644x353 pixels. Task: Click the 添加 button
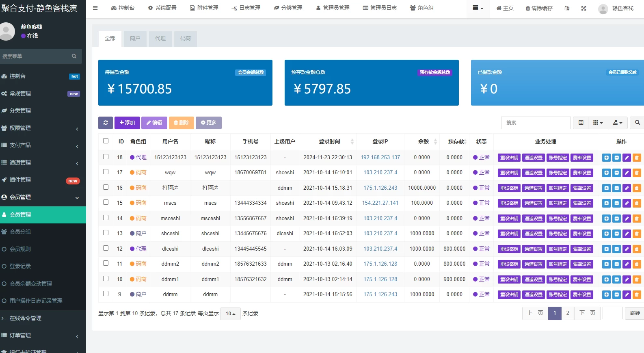click(x=127, y=123)
